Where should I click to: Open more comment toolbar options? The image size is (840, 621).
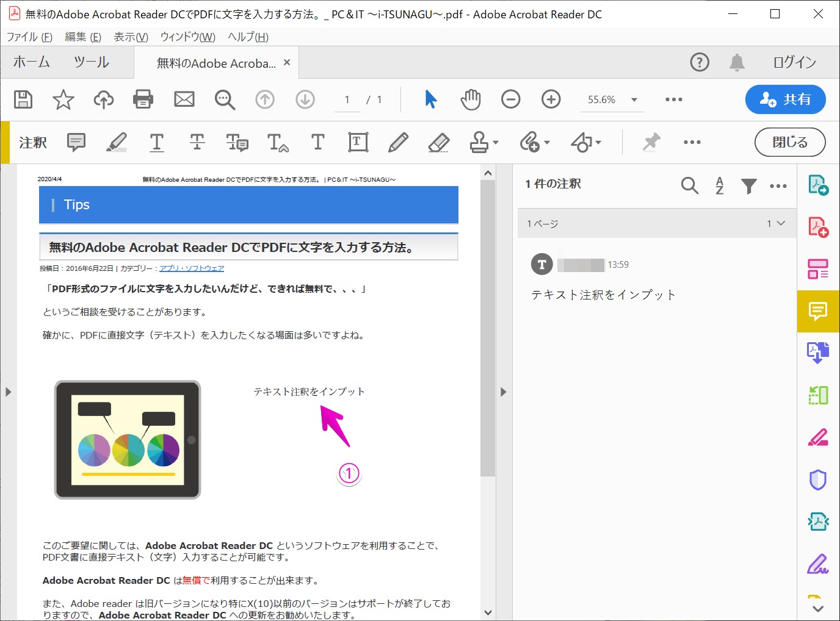point(692,142)
